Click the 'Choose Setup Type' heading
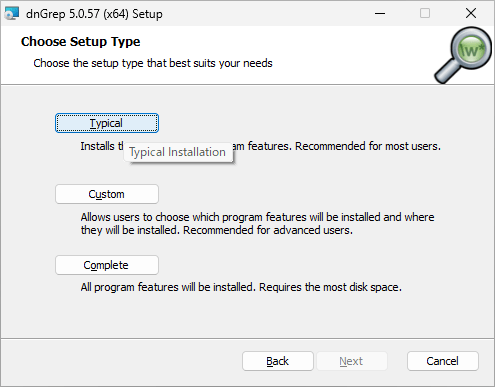This screenshot has height=387, width=495. coord(80,42)
